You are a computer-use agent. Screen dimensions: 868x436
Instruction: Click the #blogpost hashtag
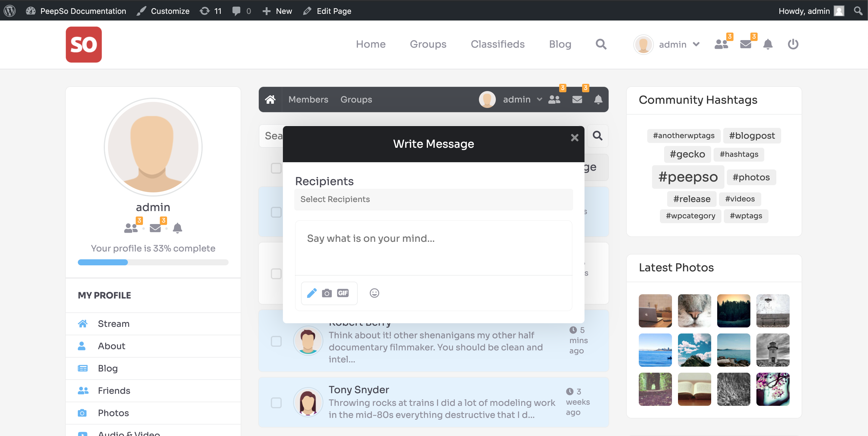[x=752, y=135]
